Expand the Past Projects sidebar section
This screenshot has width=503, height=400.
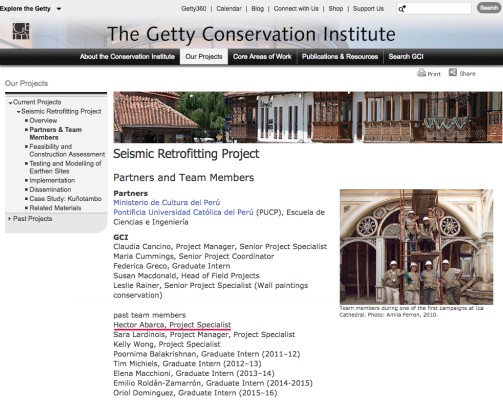pyautogui.click(x=10, y=219)
